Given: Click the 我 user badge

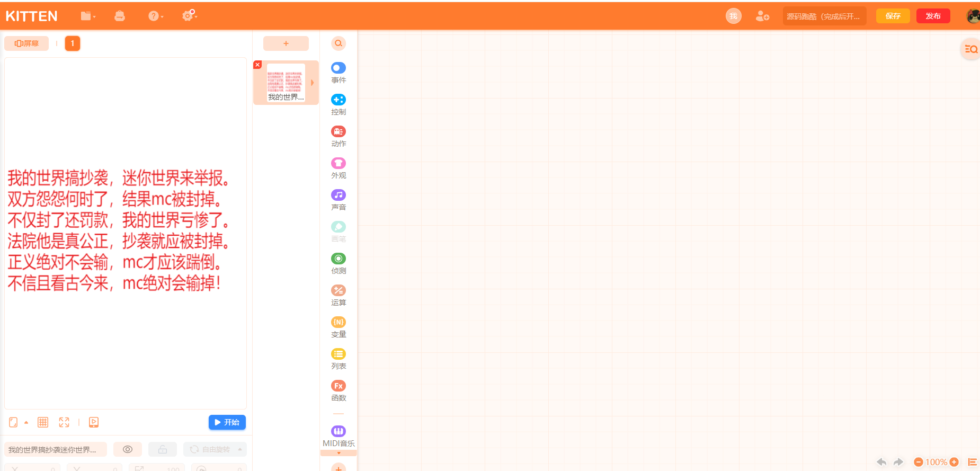Looking at the screenshot, I should click(733, 16).
